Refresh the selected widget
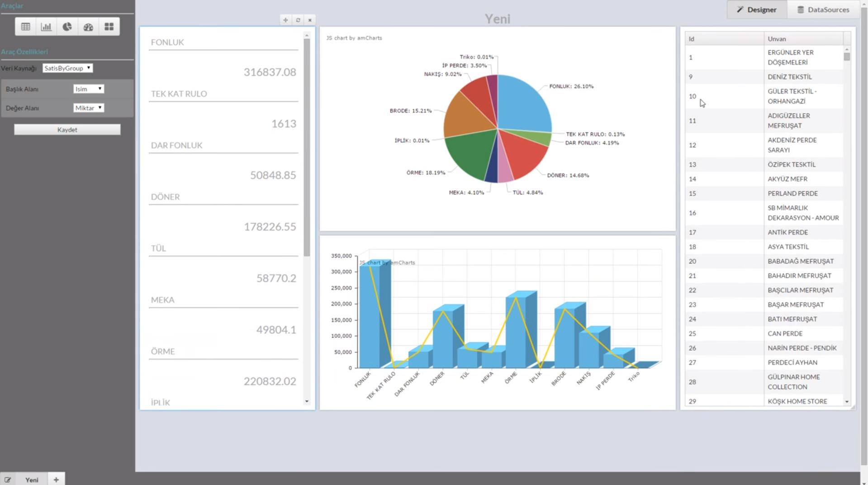Viewport: 868px width, 485px height. coord(298,20)
